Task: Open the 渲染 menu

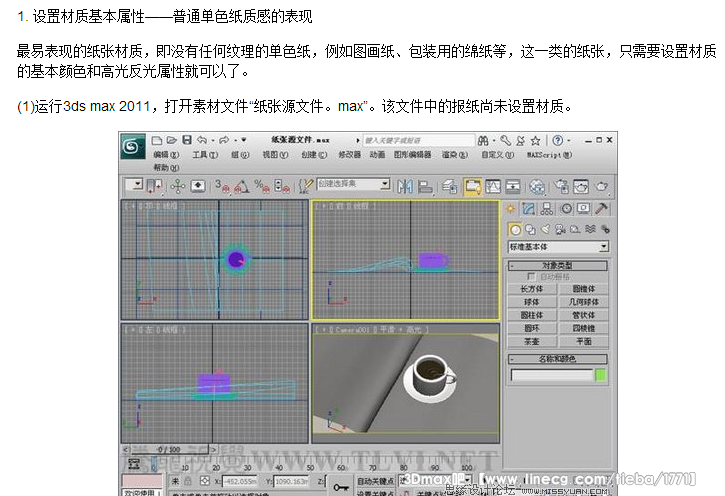Action: pyautogui.click(x=455, y=155)
